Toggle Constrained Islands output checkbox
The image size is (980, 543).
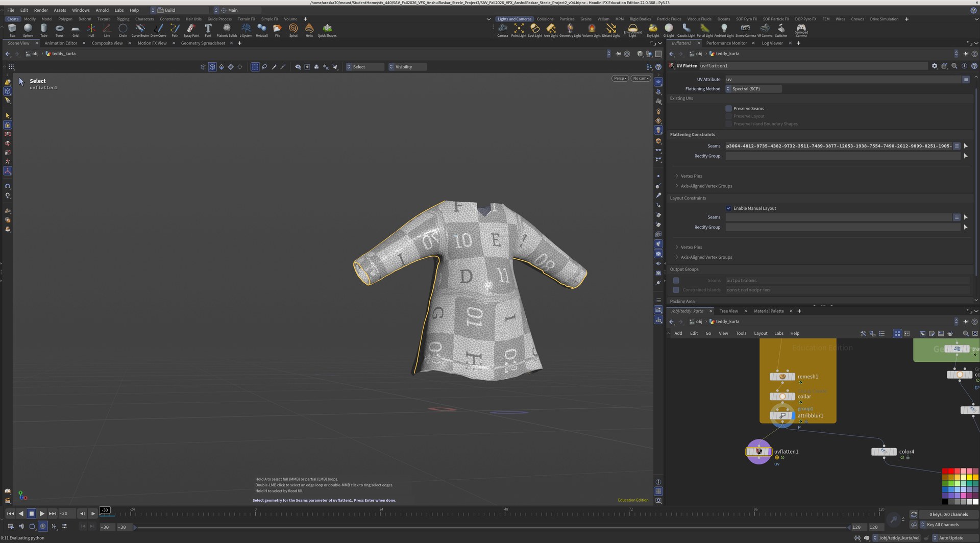click(676, 290)
